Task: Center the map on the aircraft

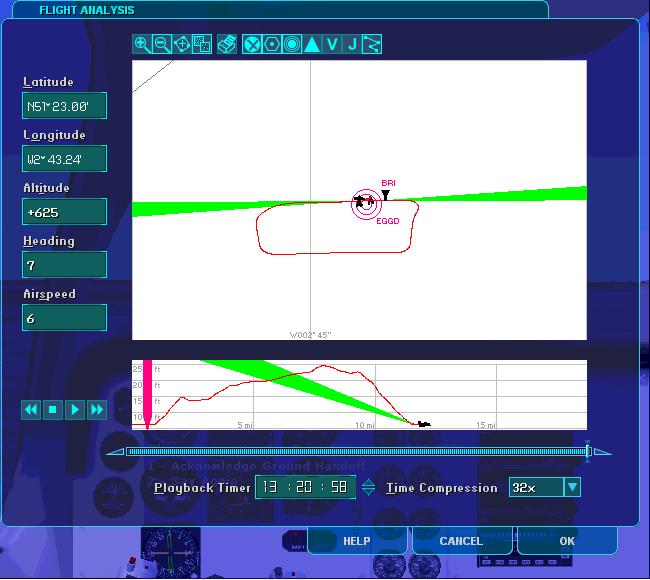Action: pyautogui.click(x=182, y=44)
